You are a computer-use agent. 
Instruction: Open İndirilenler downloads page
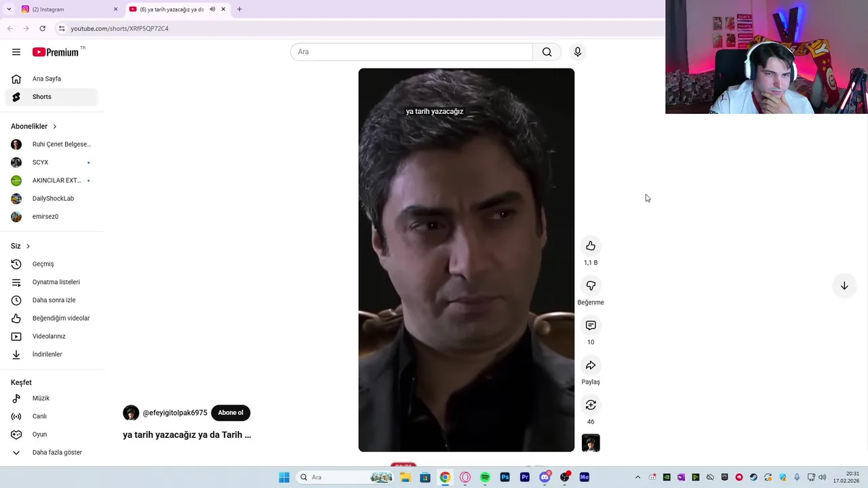click(52, 354)
